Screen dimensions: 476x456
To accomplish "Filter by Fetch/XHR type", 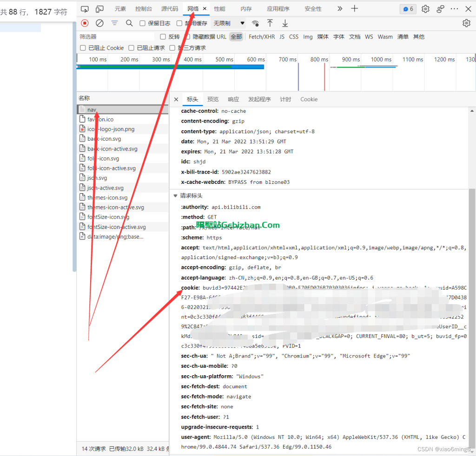I will click(262, 37).
